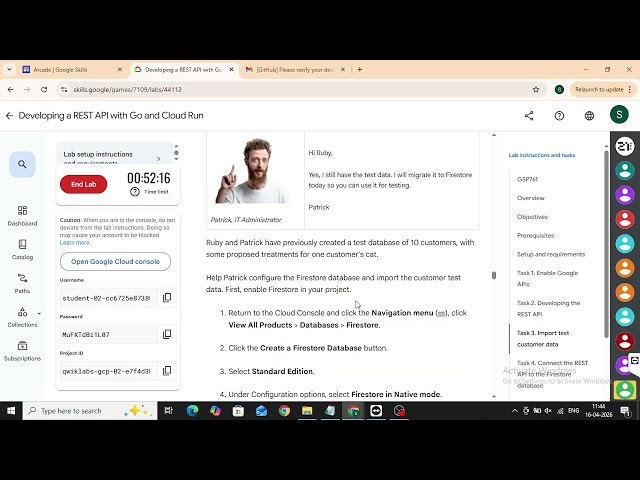
Task: Show hidden system tray icons
Action: click(515, 411)
